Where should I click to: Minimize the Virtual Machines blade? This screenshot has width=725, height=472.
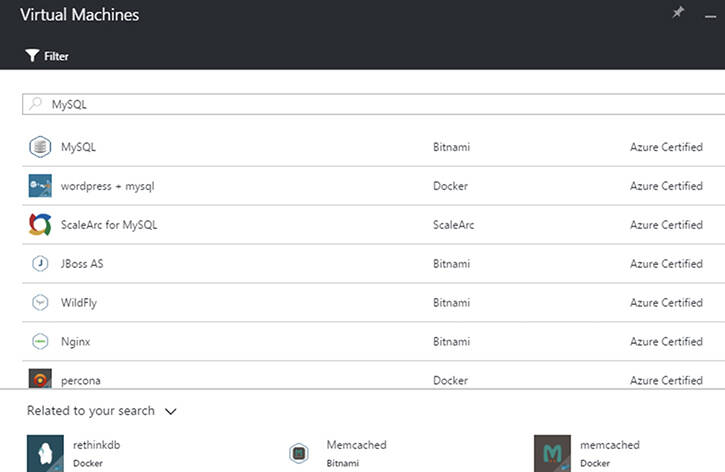pos(710,17)
